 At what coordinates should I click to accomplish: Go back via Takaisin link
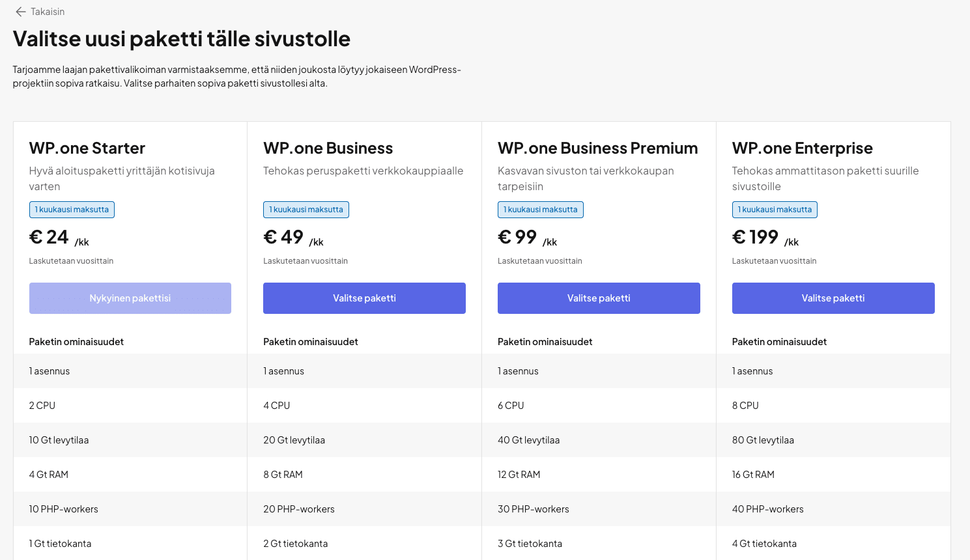click(48, 12)
